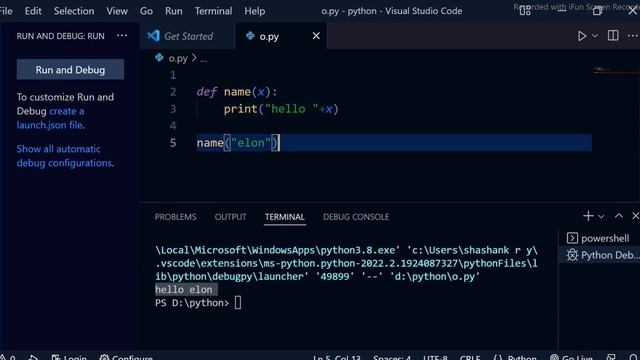Click the PS D:\python> terminal prompt
640x360 pixels.
tap(192, 303)
